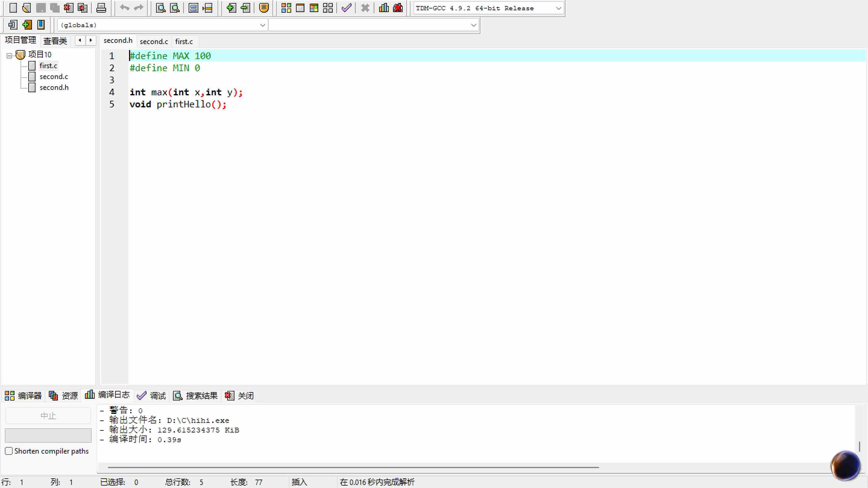
Task: Enable Shorten compiler paths checkbox
Action: 9,451
